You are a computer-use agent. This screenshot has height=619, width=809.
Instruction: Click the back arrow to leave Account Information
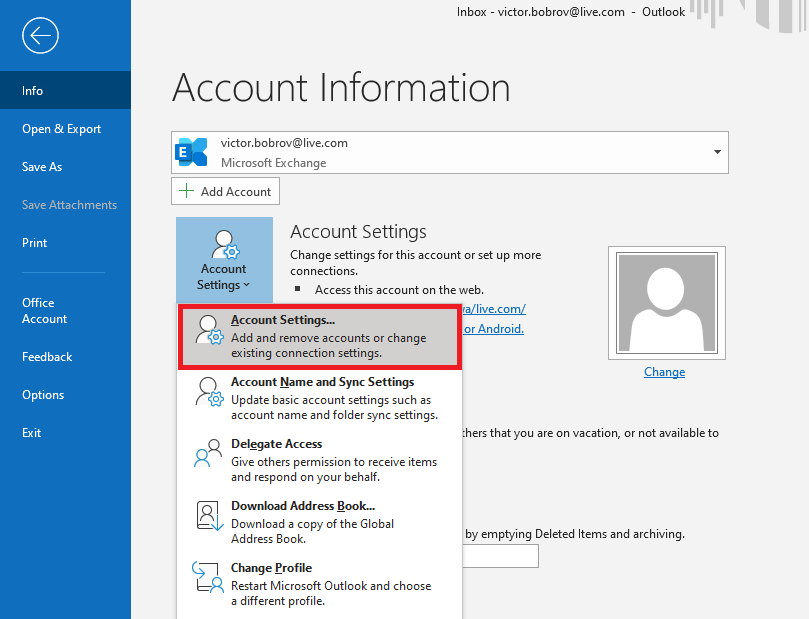pyautogui.click(x=39, y=36)
